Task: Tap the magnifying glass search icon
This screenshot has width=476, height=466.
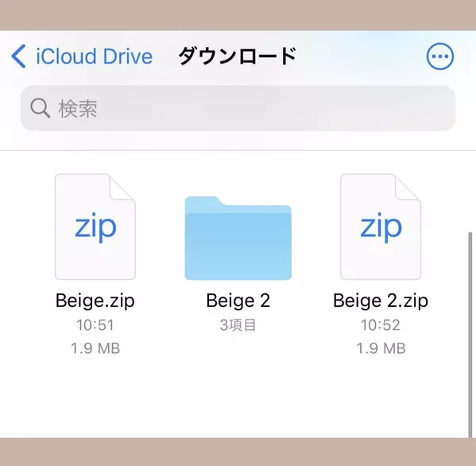Action: click(40, 108)
